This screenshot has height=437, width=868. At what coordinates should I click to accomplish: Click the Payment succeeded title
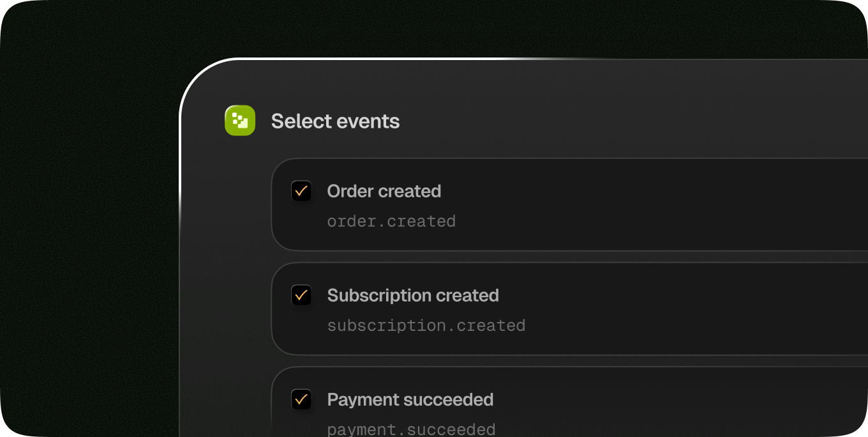tap(410, 399)
